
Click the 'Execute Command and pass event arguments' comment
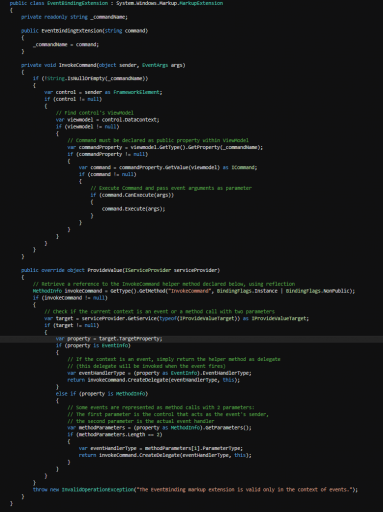pos(171,188)
